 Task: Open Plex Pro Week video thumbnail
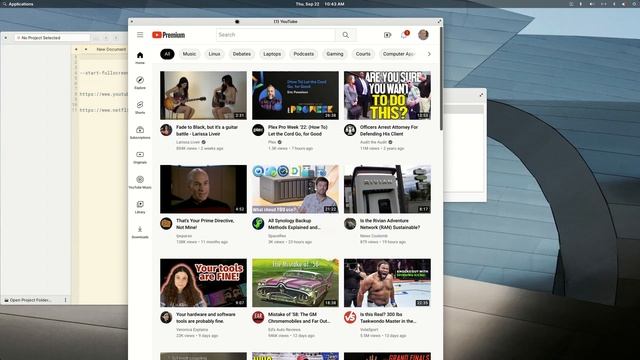[295, 96]
